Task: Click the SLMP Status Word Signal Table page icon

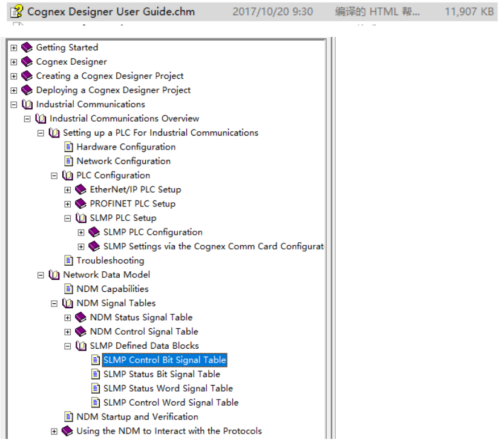Action: click(x=96, y=389)
